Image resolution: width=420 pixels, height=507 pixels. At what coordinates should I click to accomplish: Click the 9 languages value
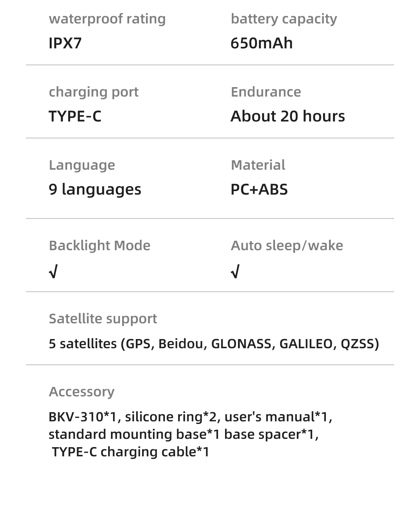[x=95, y=190]
